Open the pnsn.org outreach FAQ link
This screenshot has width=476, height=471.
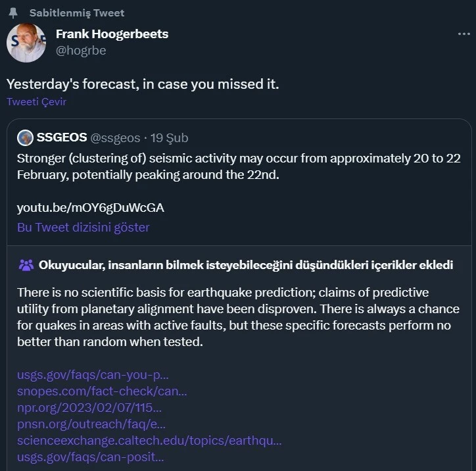[x=91, y=424]
